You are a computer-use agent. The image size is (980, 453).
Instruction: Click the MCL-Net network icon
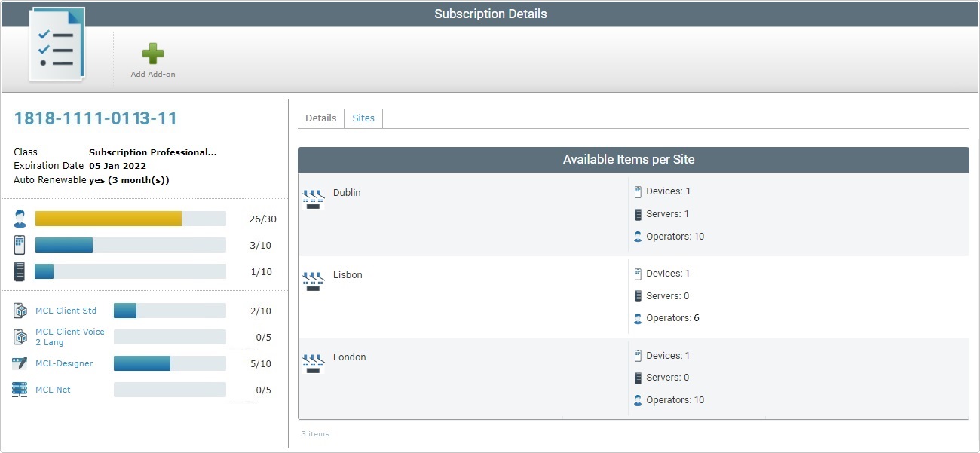point(20,389)
